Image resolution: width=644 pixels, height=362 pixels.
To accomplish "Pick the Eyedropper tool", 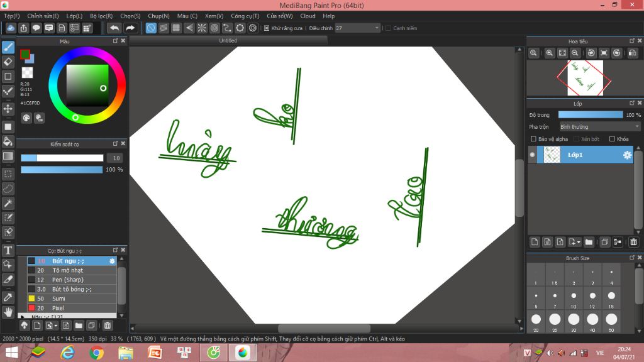I will click(8, 297).
